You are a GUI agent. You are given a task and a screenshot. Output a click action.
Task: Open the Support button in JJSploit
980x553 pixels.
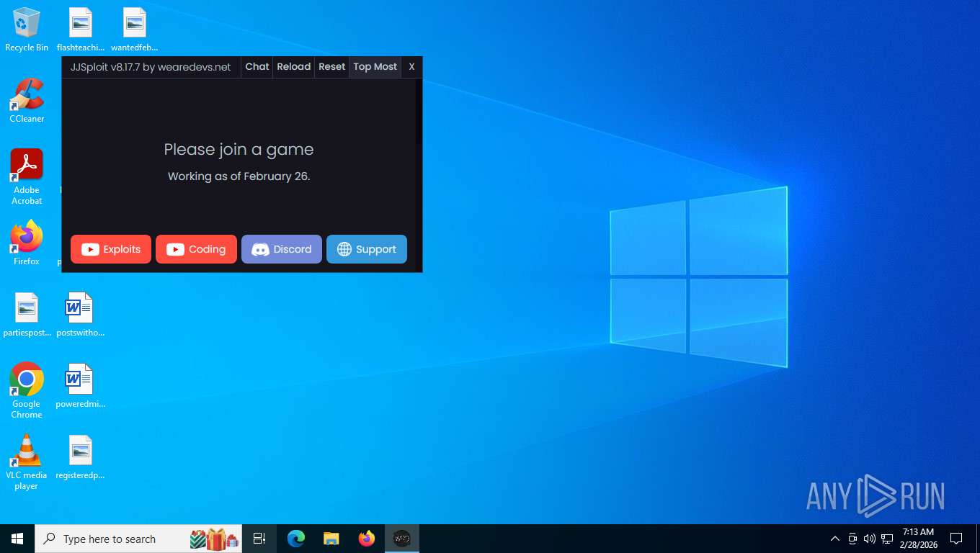click(367, 249)
